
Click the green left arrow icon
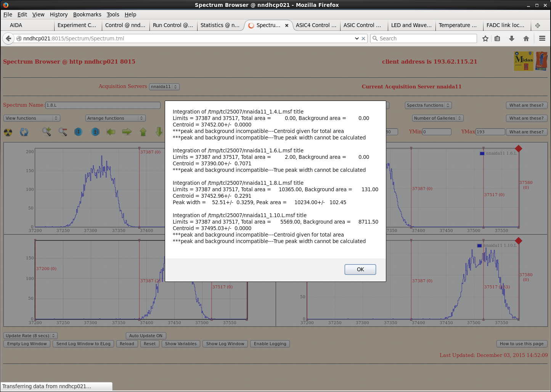pyautogui.click(x=111, y=132)
